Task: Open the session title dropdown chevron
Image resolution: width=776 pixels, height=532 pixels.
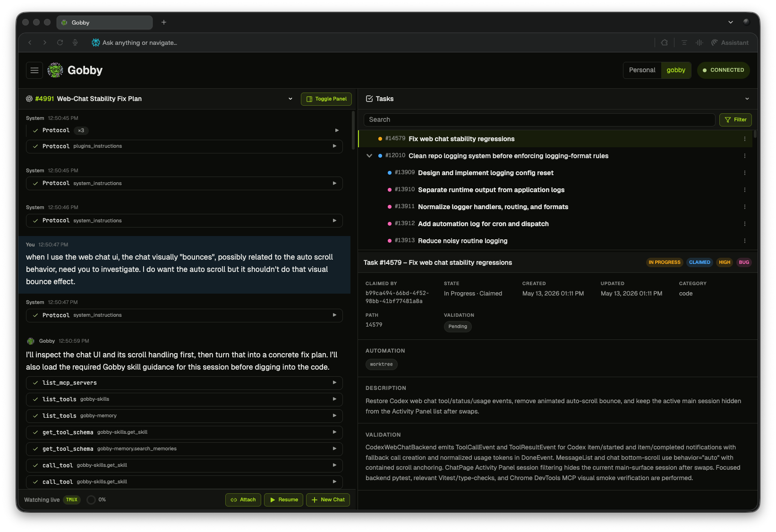Action: click(x=290, y=99)
